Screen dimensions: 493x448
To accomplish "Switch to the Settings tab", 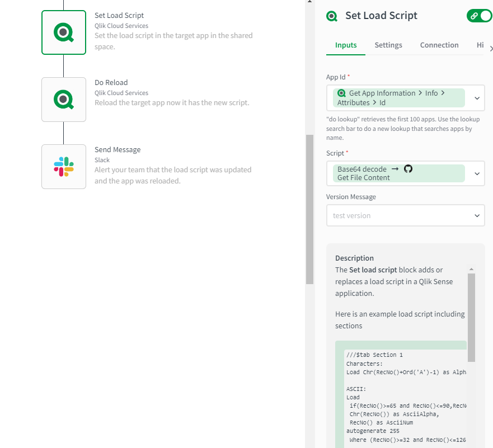I will pos(388,45).
